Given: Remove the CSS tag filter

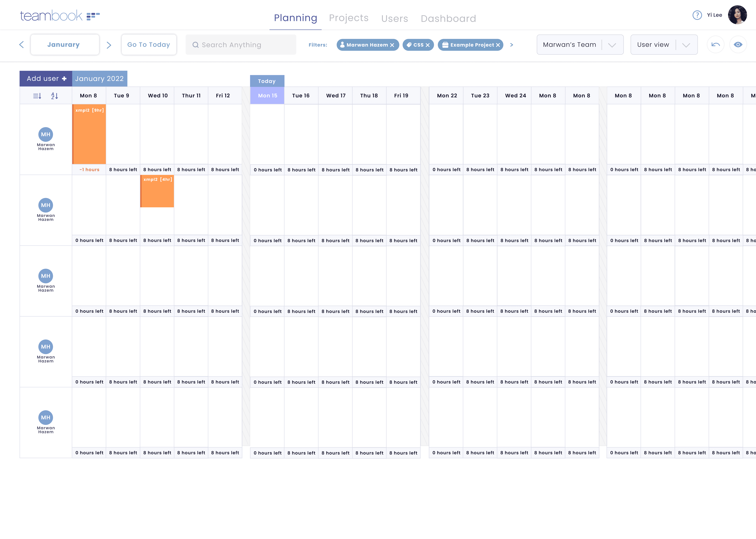Looking at the screenshot, I should (x=428, y=45).
